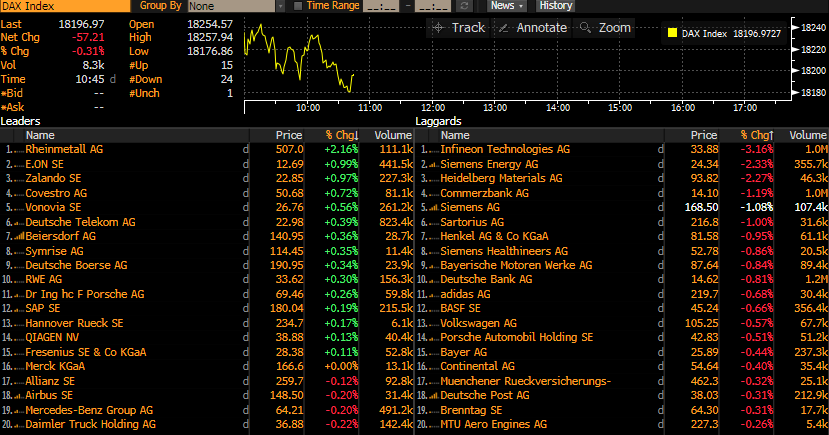This screenshot has height=435, width=829.
Task: Select Bayerische Motoren Werke AG row
Action: [x=622, y=265]
